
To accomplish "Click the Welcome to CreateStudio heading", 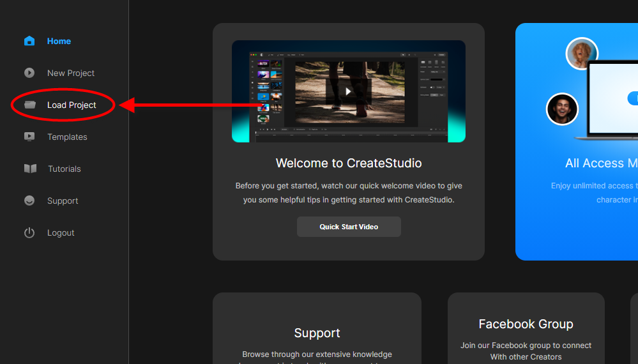I will tap(349, 163).
